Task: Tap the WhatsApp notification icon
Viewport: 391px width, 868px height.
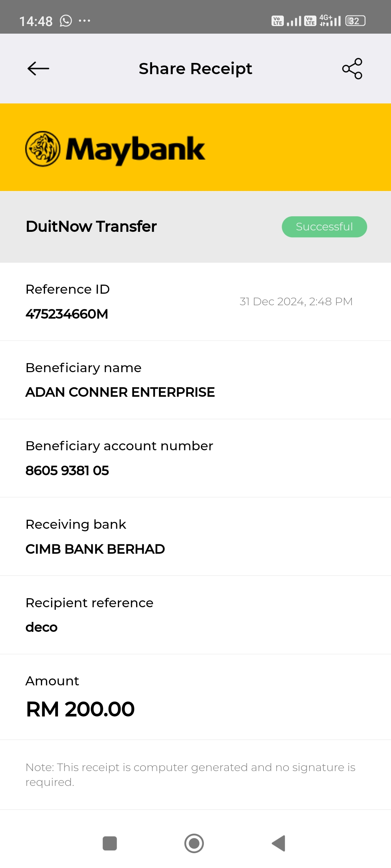Action: point(66,21)
